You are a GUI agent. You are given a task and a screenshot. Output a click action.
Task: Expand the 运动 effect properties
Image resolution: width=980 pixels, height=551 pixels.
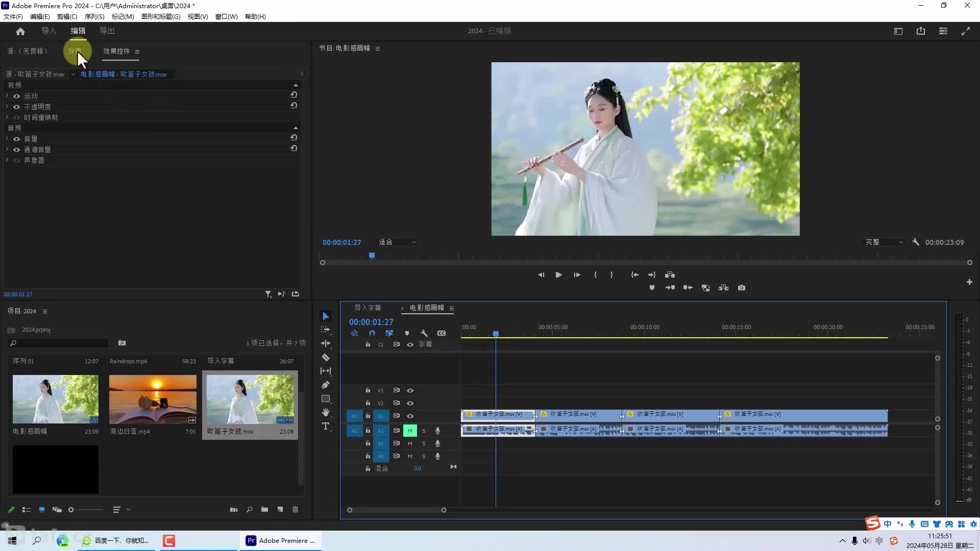(7, 96)
